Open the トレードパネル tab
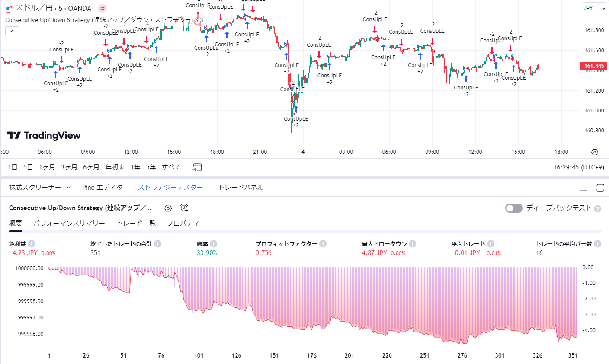The width and height of the screenshot is (609, 364). pos(241,188)
